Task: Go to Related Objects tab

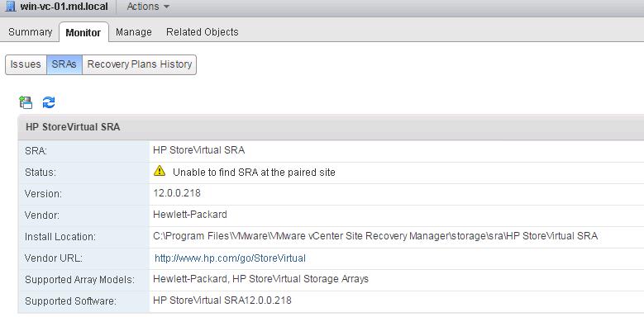Action: click(x=202, y=32)
